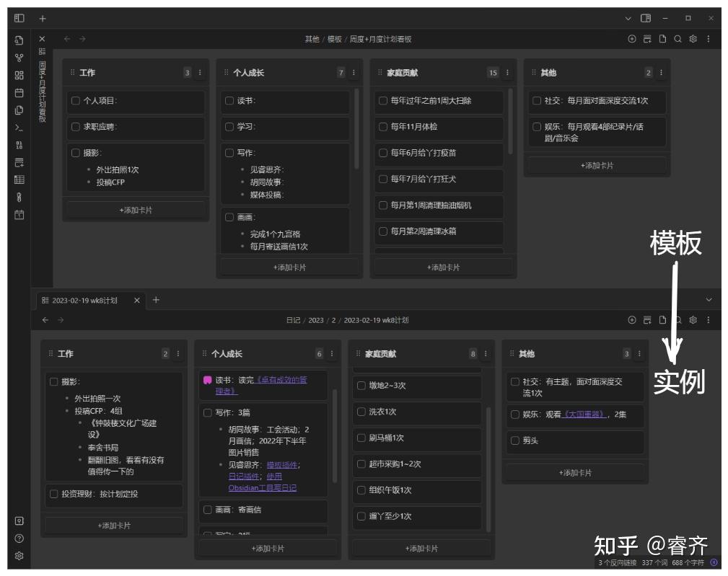This screenshot has height=576, width=728.
Task: Open Obsidian settings gear at sidebar bottom
Action: click(x=19, y=556)
